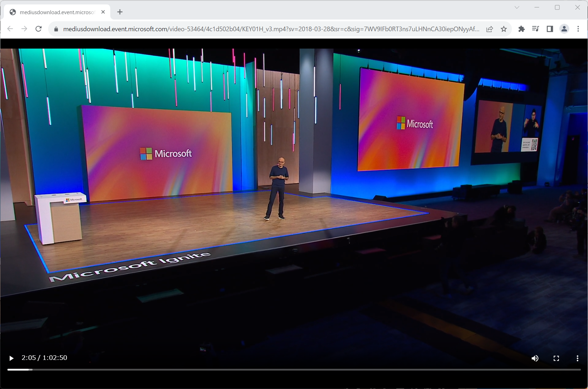The width and height of the screenshot is (588, 389).
Task: Seek on the video progress bar
Action: (x=294, y=369)
